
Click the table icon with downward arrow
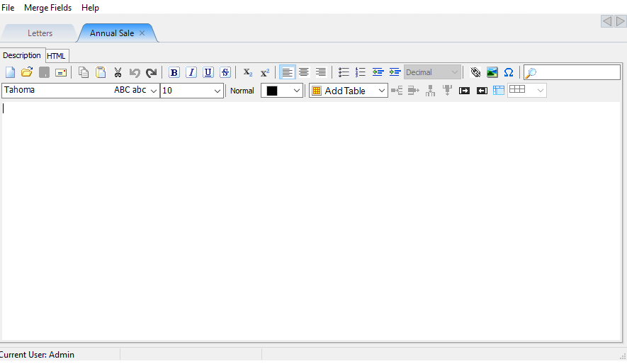pos(447,91)
